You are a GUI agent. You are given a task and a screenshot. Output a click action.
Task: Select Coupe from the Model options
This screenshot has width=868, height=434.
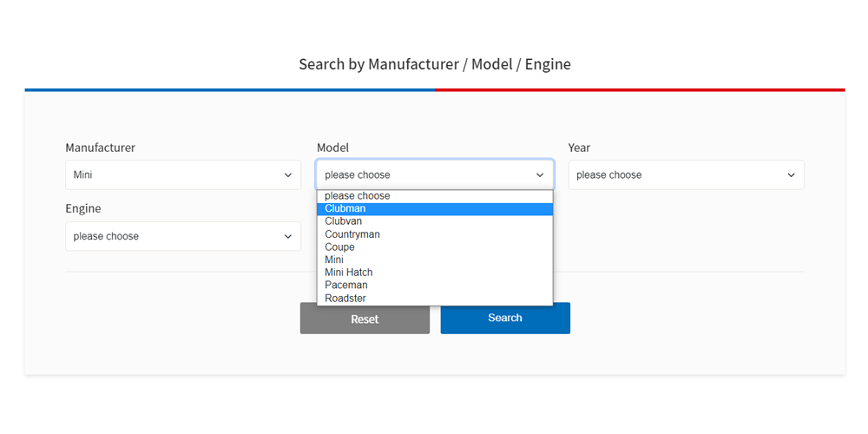[435, 247]
